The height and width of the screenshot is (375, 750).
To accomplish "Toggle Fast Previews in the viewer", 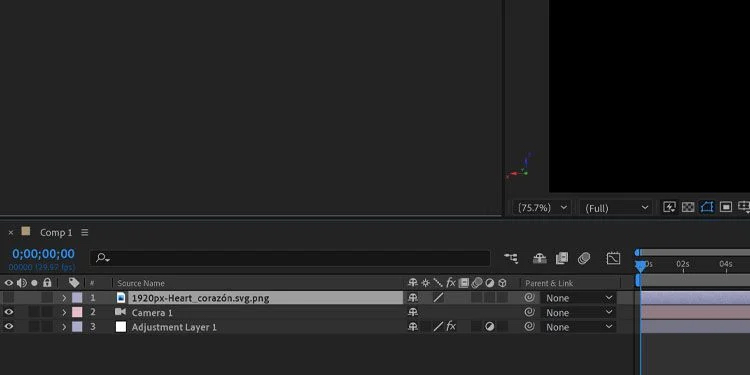I will 669,207.
